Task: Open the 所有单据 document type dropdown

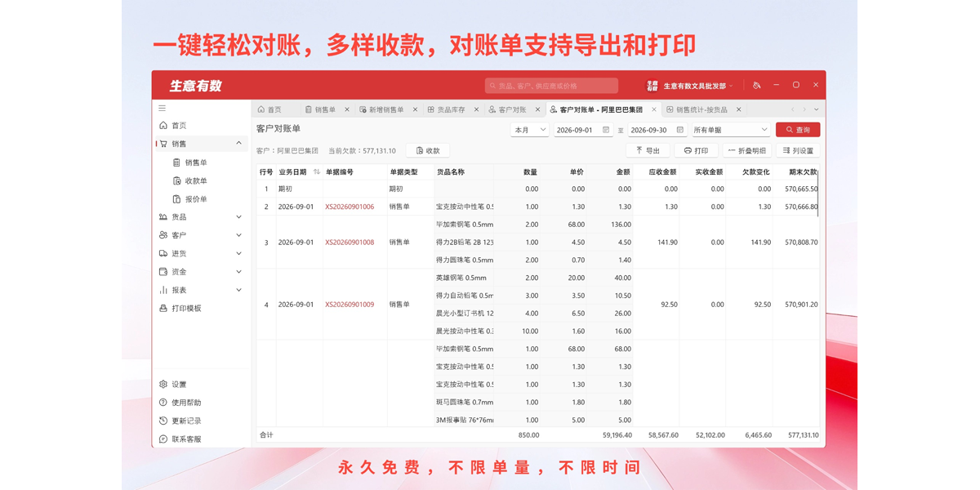Action: point(730,130)
